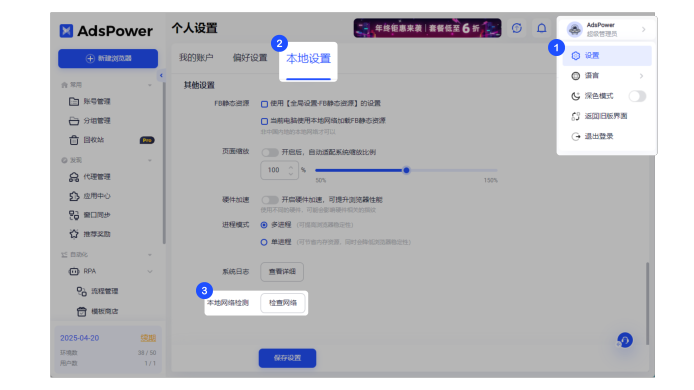This screenshot has height=390, width=694.
Task: Select the 设置 gear icon in the menu
Action: click(x=575, y=56)
